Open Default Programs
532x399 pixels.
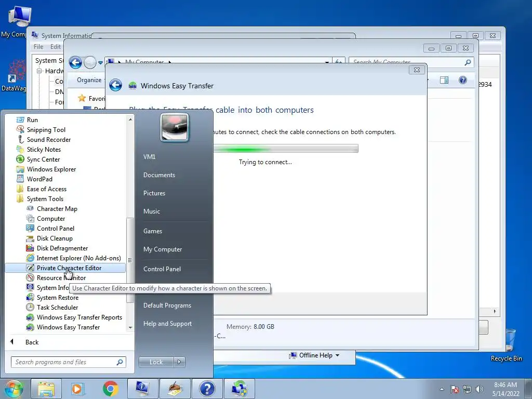click(x=167, y=305)
